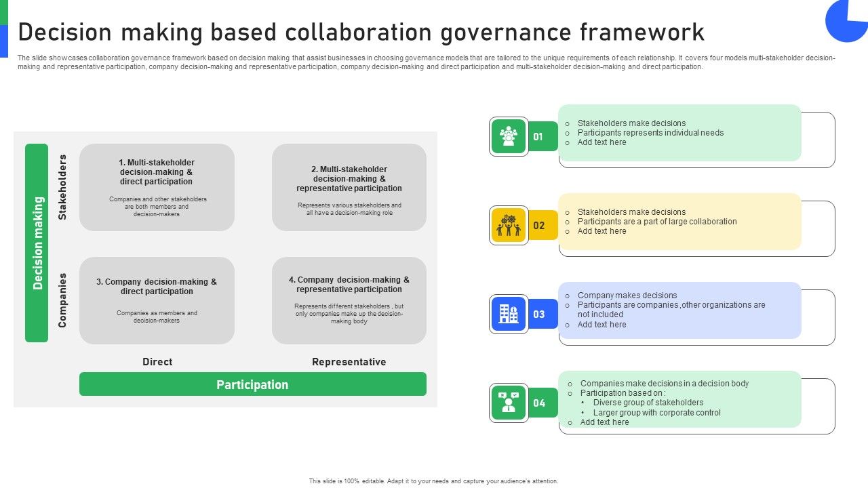868x488 pixels.
Task: Select 'Add text here' in box 03
Action: (x=602, y=325)
